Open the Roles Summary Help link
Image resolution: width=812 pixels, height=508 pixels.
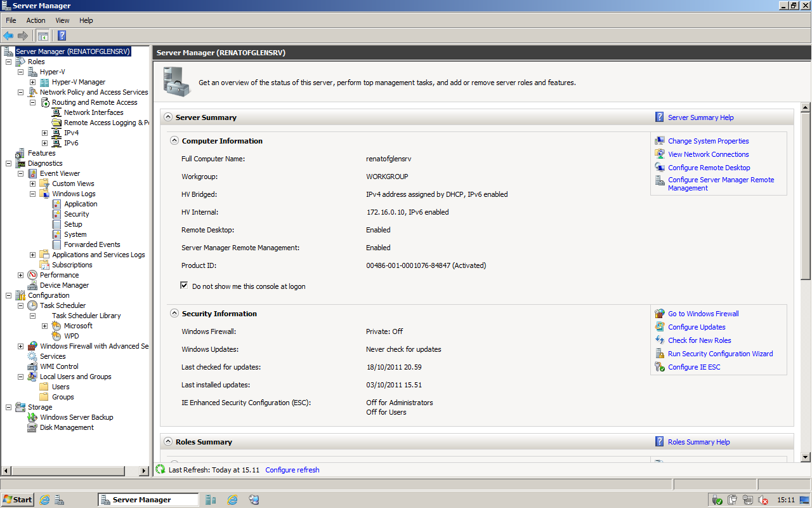pyautogui.click(x=698, y=442)
